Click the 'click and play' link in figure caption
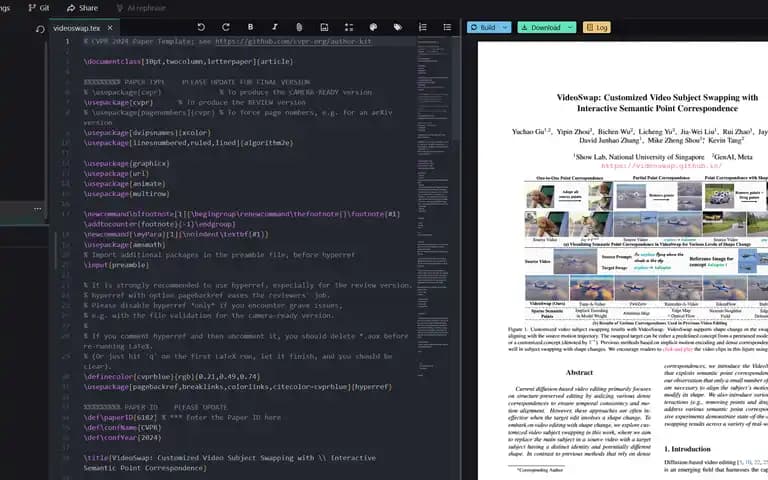This screenshot has width=768, height=480. coord(678,349)
